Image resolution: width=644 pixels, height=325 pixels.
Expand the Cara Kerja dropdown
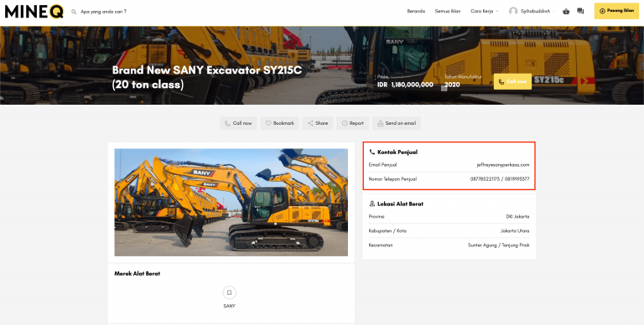[x=484, y=12]
